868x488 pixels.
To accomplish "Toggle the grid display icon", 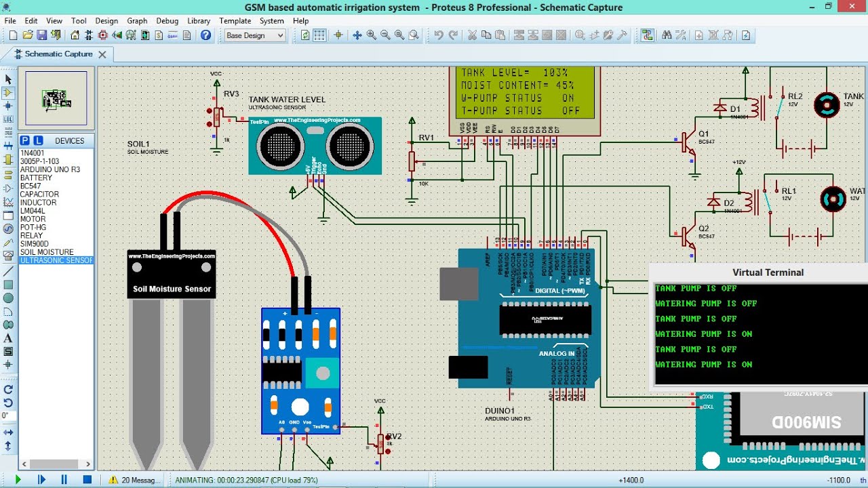I will tap(319, 35).
